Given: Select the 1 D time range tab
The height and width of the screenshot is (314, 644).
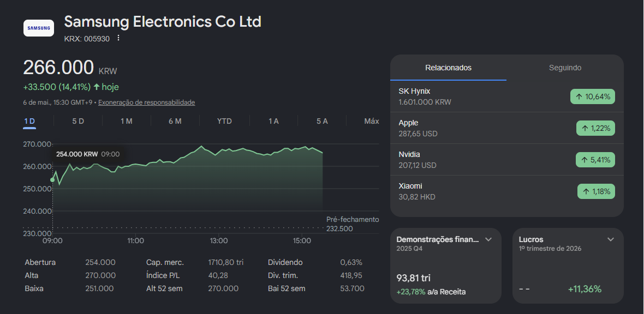Looking at the screenshot, I should coord(29,121).
